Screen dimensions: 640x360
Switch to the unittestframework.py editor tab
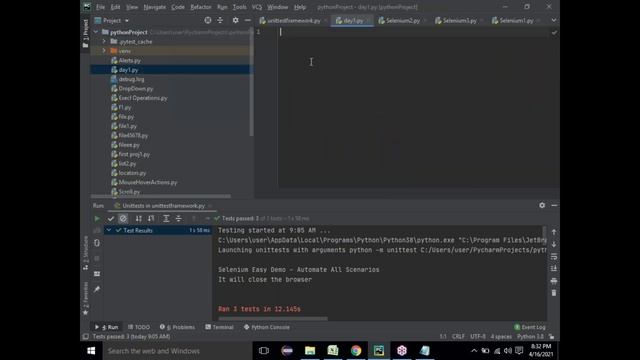click(x=293, y=20)
